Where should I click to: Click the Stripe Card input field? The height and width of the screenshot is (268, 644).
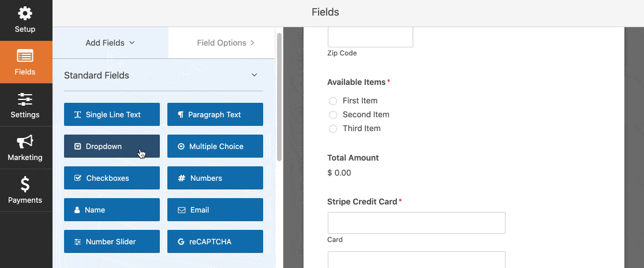417,223
